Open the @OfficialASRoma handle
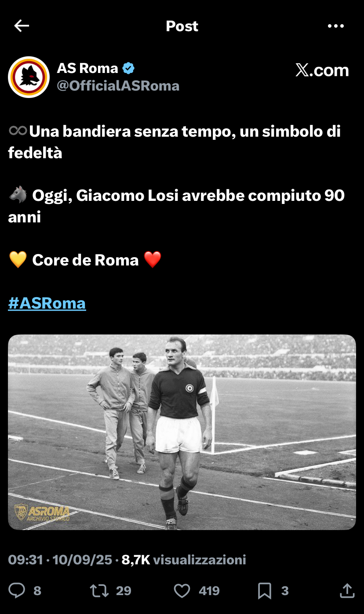The width and height of the screenshot is (364, 614). tap(118, 86)
